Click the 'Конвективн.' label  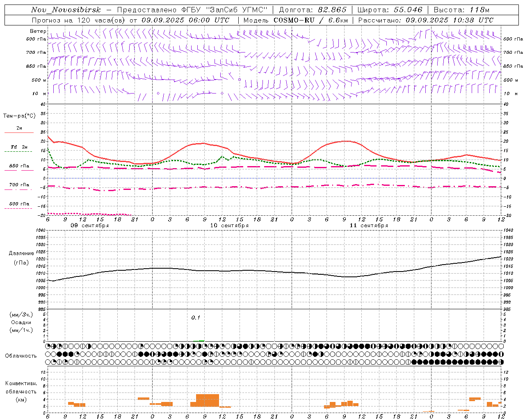(21, 383)
